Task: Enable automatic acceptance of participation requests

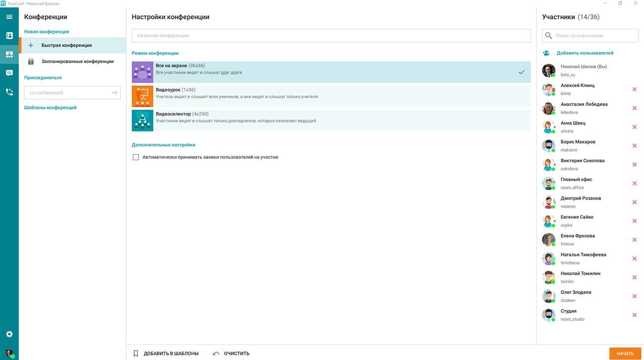Action: [136, 157]
